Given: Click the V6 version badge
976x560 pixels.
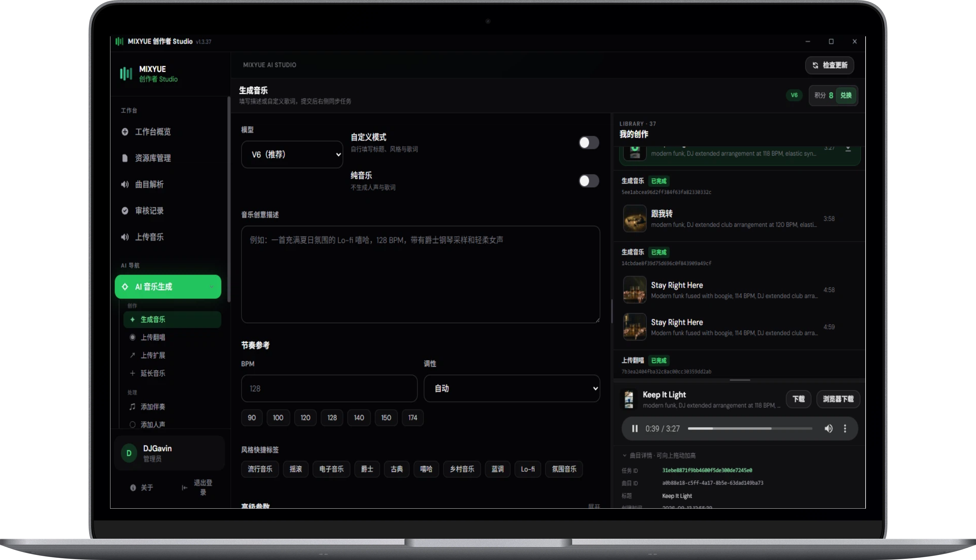Looking at the screenshot, I should pos(794,95).
